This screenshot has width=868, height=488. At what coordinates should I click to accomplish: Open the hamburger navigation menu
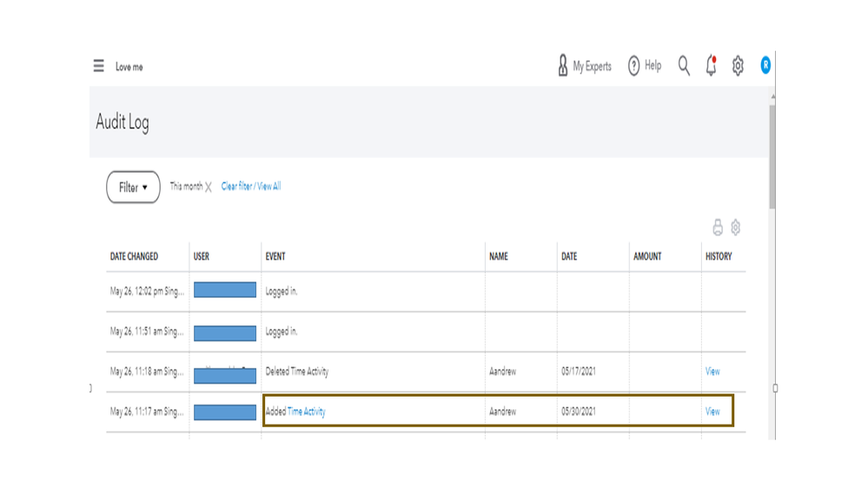[x=99, y=66]
